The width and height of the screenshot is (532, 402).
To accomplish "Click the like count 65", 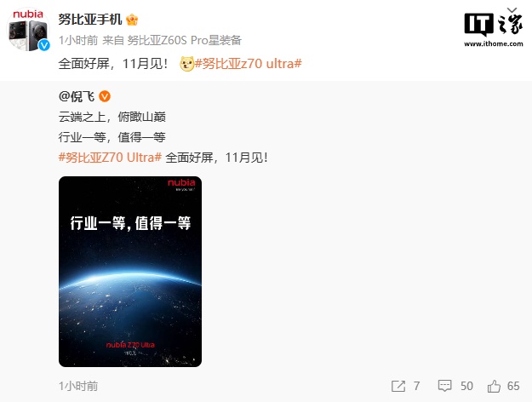I will click(513, 386).
